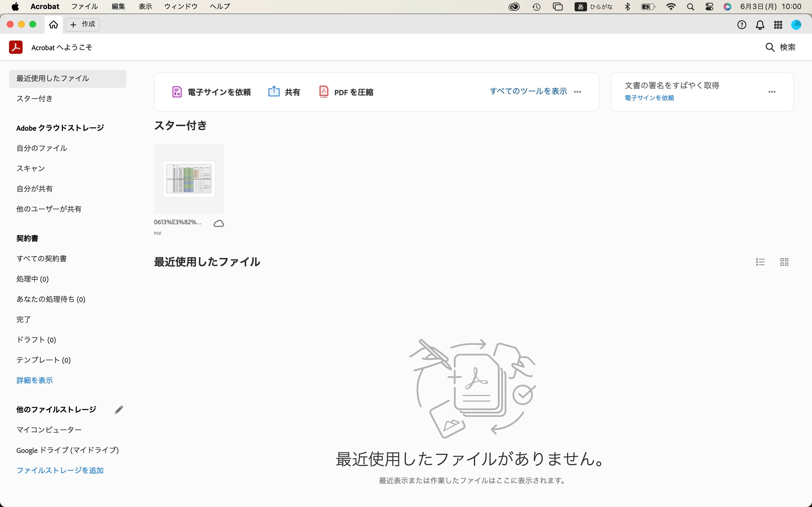812x507 pixels.
Task: Click cloud icon next to starred PDF
Action: coord(219,223)
